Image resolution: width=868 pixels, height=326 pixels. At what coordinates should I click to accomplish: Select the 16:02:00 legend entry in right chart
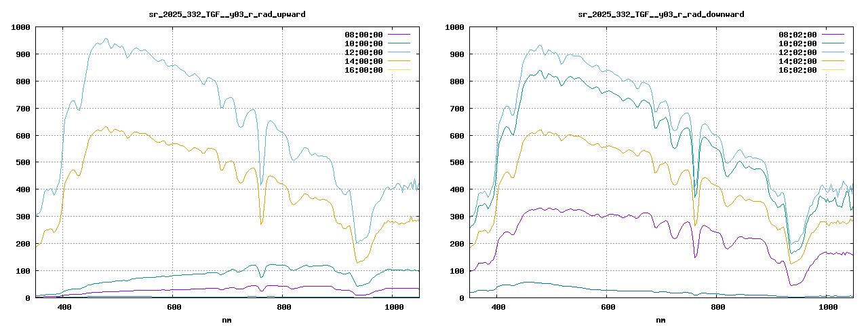click(x=797, y=70)
